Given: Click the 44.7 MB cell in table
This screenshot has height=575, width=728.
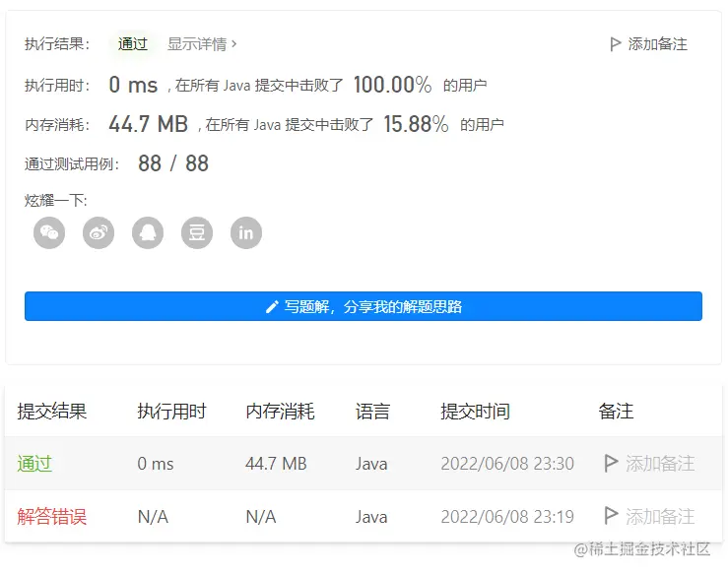Looking at the screenshot, I should coord(276,464).
